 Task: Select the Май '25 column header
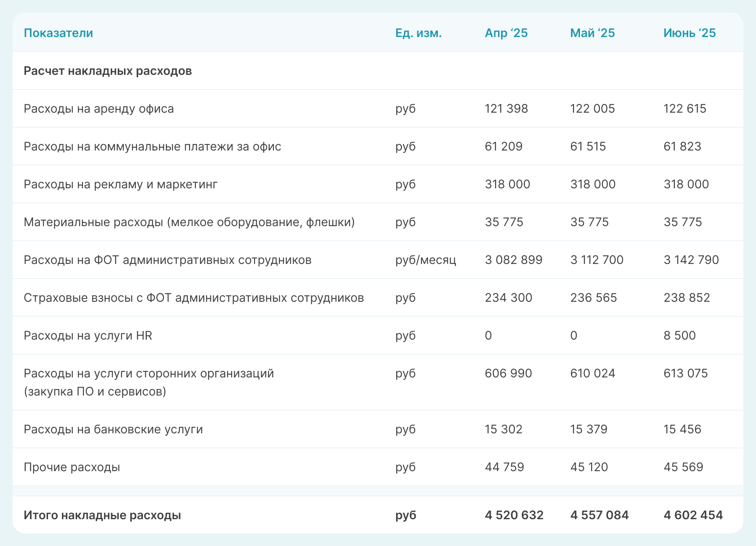(x=592, y=33)
